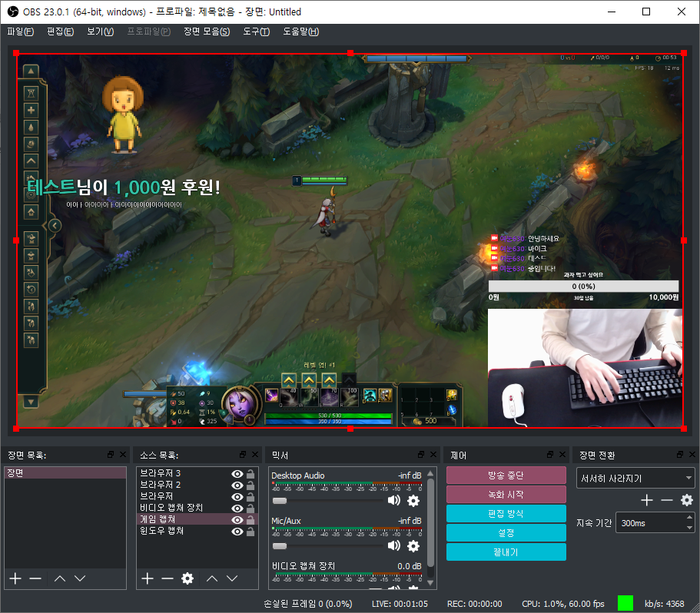The height and width of the screenshot is (613, 700).
Task: Undock the 소스 목록 panel
Action: click(x=243, y=454)
